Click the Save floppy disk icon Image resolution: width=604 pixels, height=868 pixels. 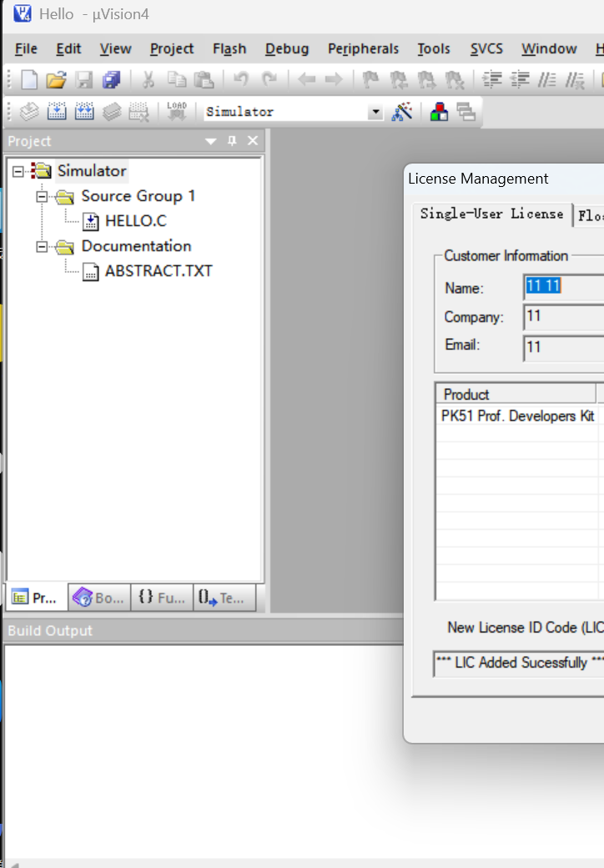click(x=84, y=80)
